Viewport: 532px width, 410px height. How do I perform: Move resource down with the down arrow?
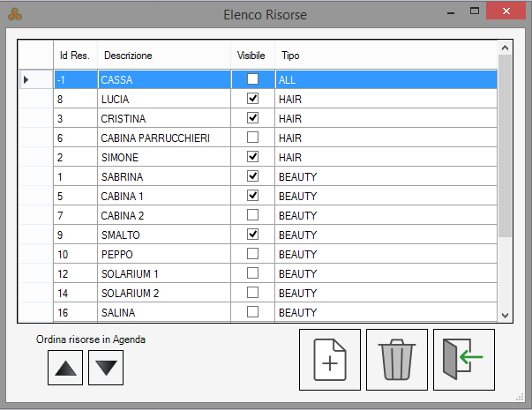(x=106, y=367)
